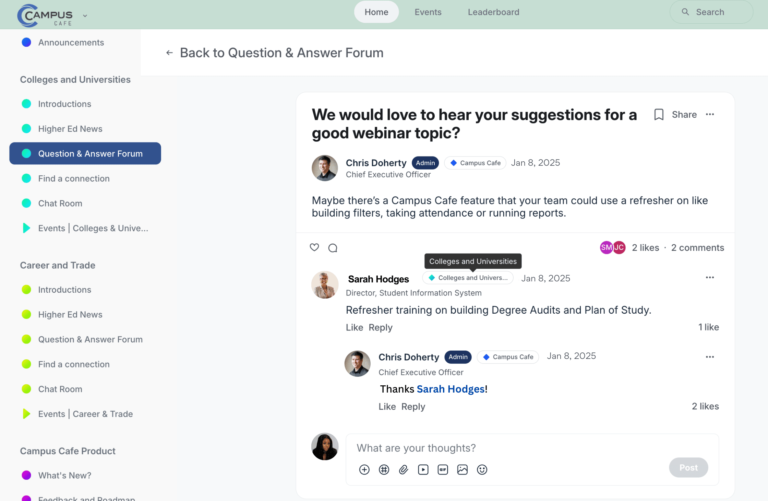Click the plus icon in comment toolbar
Image resolution: width=768 pixels, height=501 pixels.
pyautogui.click(x=364, y=469)
